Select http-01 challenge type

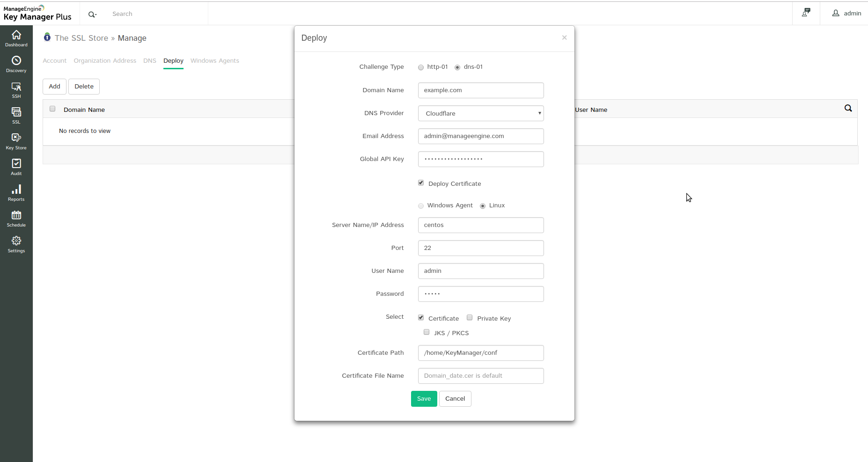click(421, 67)
